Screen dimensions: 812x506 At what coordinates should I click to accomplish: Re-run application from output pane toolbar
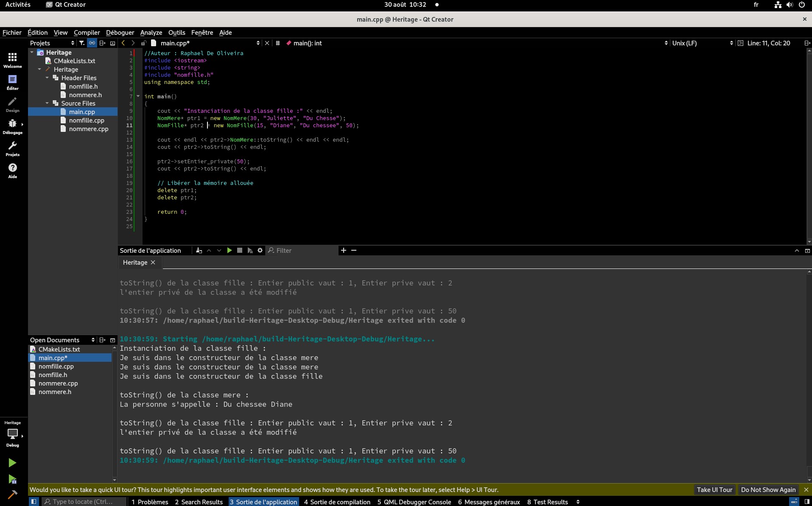(x=229, y=250)
